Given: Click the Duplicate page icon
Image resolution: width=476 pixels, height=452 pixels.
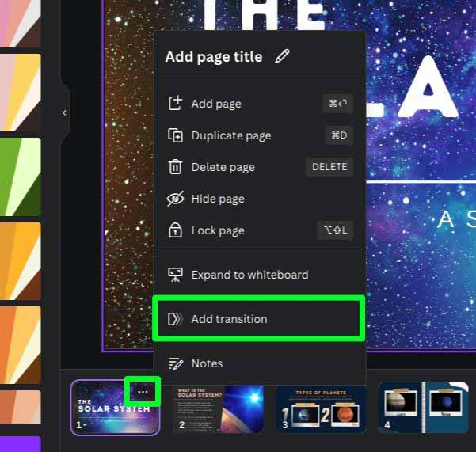Looking at the screenshot, I should coord(176,135).
